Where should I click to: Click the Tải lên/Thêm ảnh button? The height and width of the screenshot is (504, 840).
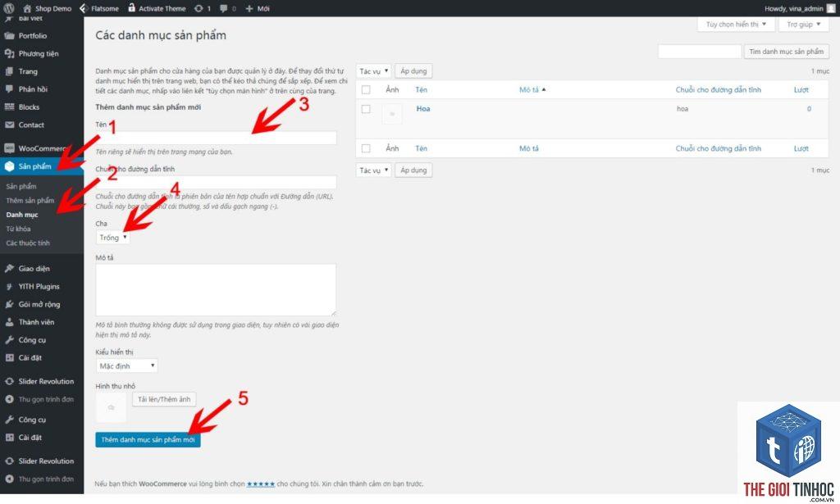[164, 400]
